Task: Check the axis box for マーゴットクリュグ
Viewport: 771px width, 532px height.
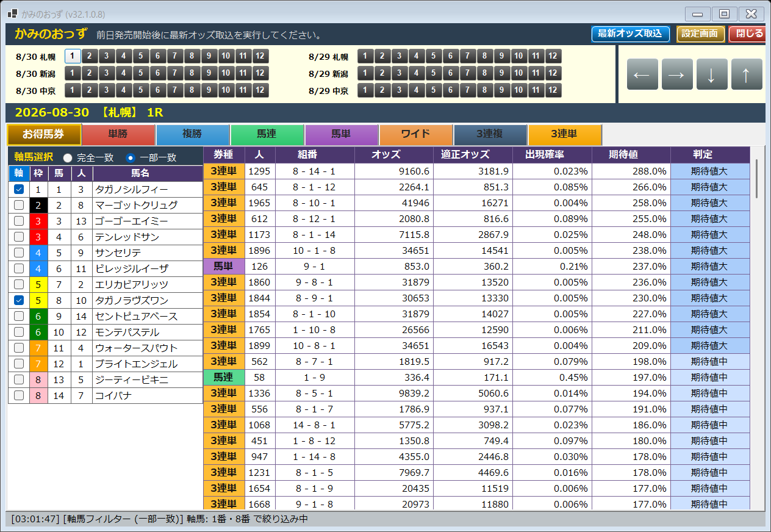Action: click(19, 205)
